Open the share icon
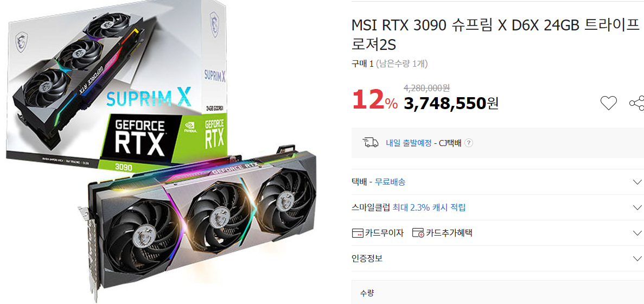The width and height of the screenshot is (644, 304). tap(637, 103)
